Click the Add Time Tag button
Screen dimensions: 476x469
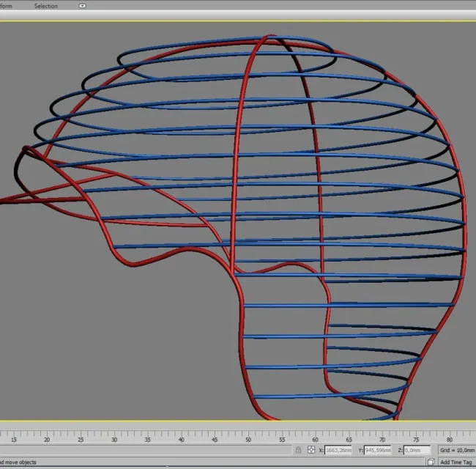(455, 462)
